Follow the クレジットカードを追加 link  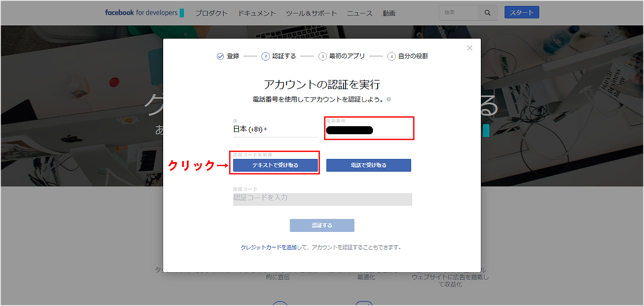click(x=267, y=247)
